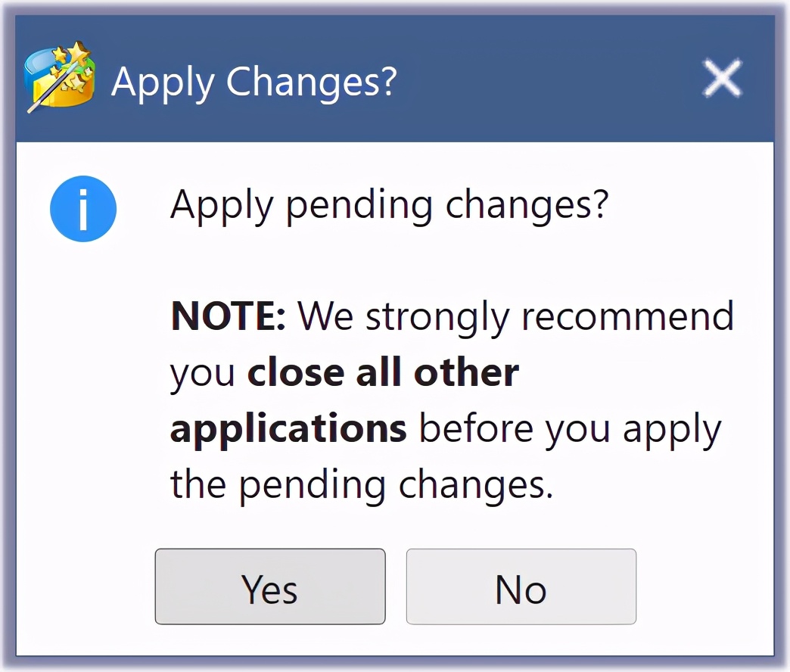Click the partition wizard app icon in title bar
The image size is (790, 672).
point(60,79)
